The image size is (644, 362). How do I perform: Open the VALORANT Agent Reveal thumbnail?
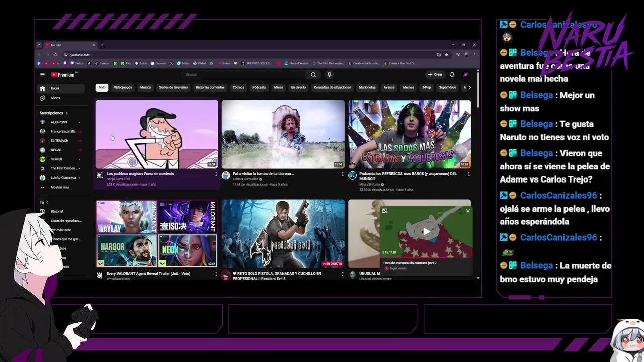pyautogui.click(x=157, y=234)
